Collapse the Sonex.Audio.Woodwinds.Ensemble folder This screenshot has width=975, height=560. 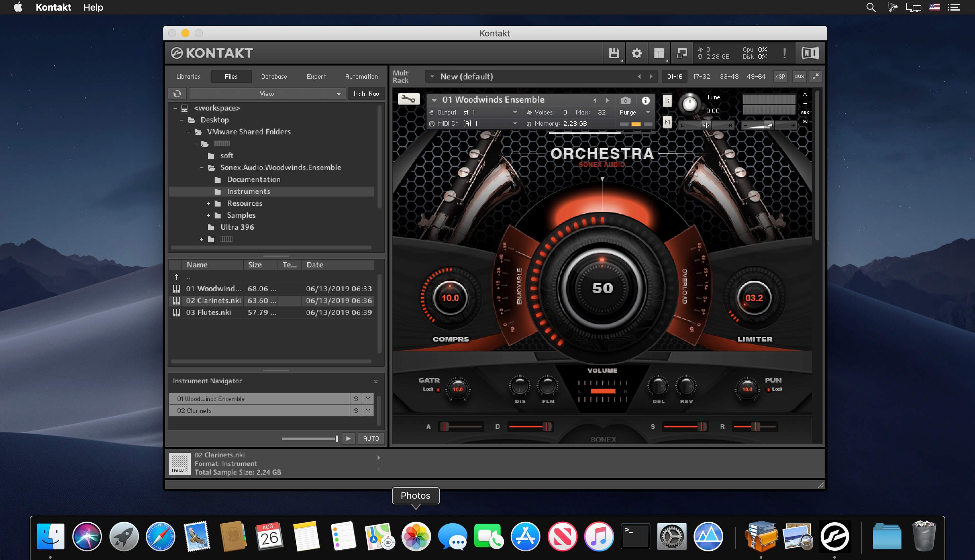pos(202,168)
